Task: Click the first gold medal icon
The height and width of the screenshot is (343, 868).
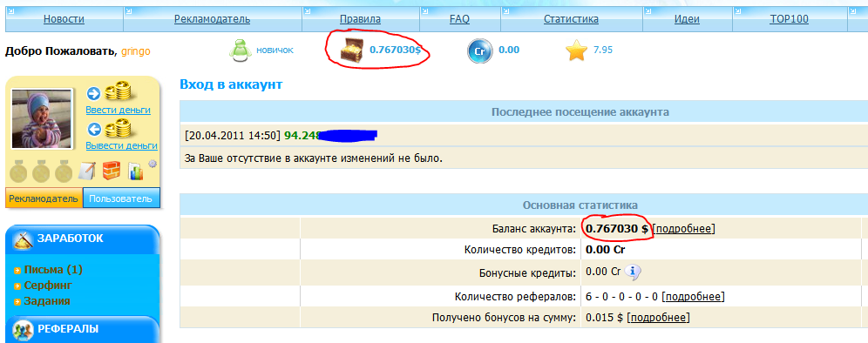Action: coord(19,171)
